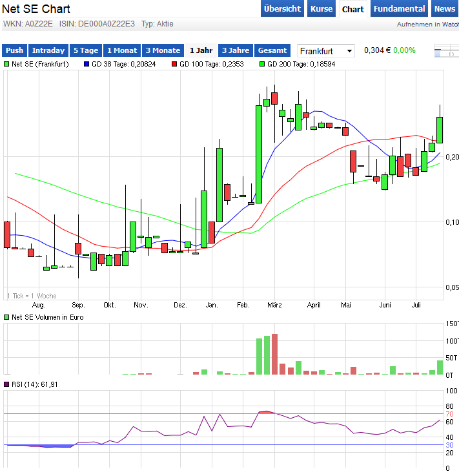The width and height of the screenshot is (459, 476).
Task: Click the Aufnehmen in Watchlist link
Action: (x=427, y=24)
